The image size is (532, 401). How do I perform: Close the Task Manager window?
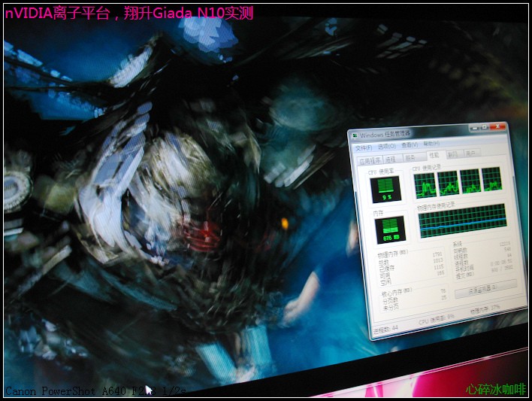pos(497,126)
